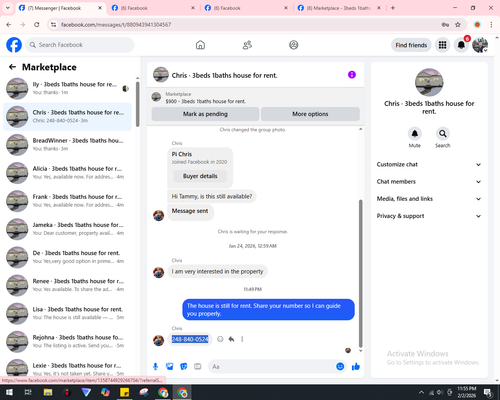Switch to the third Facebook tab
This screenshot has height=400, width=500.
246,8
